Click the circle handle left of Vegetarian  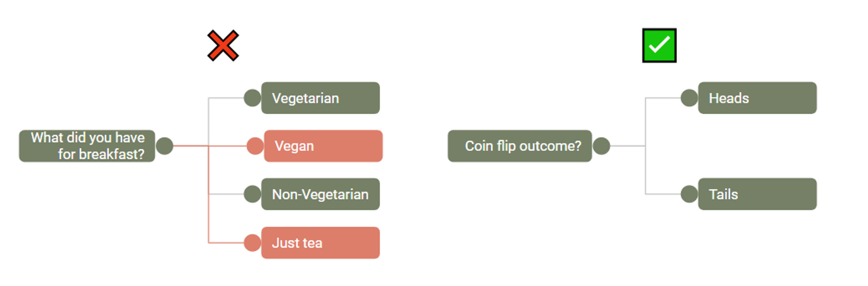click(x=253, y=98)
